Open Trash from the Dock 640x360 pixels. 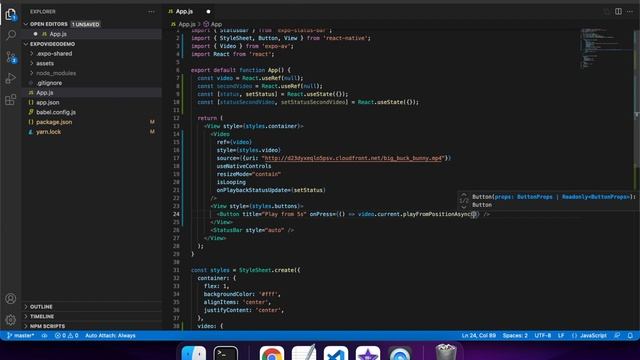[446, 352]
